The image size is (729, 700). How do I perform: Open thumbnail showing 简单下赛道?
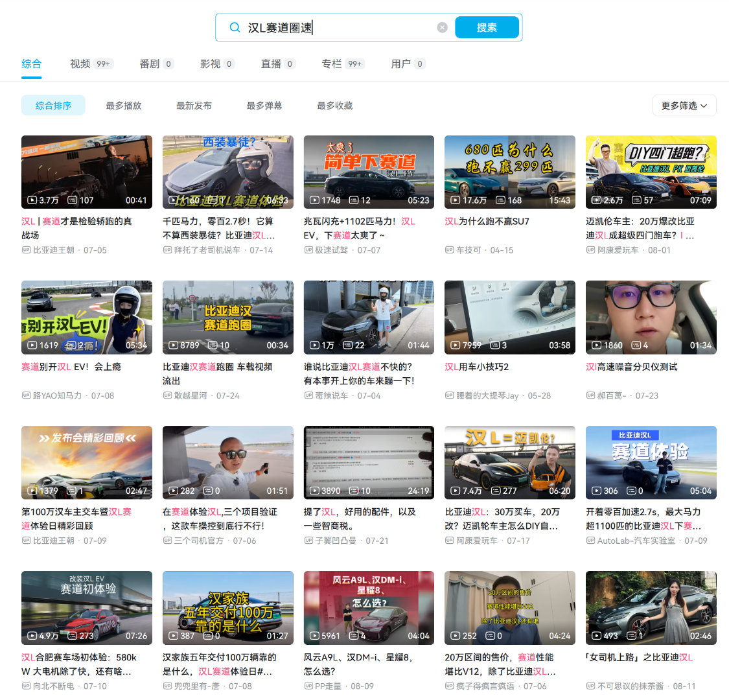(x=369, y=172)
